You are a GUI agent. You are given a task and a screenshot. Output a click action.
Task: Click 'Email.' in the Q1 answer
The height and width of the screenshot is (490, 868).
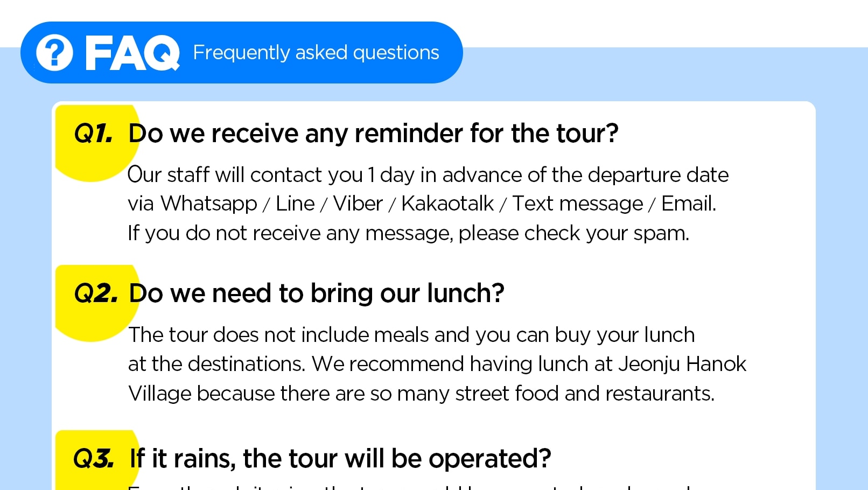click(x=689, y=204)
